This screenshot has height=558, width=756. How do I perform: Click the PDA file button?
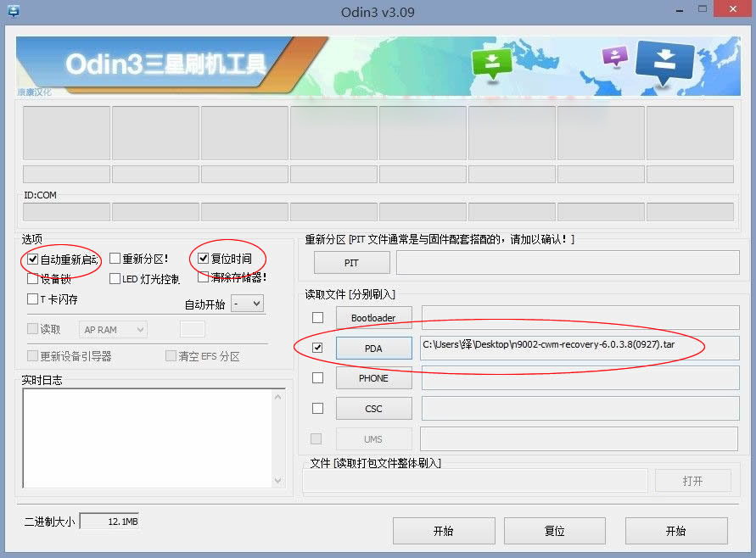tap(373, 348)
